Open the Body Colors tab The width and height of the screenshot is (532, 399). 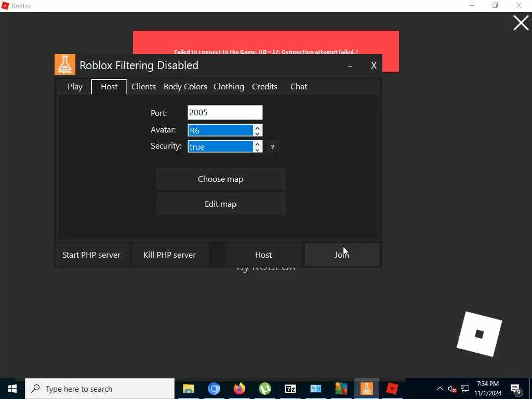click(x=185, y=87)
